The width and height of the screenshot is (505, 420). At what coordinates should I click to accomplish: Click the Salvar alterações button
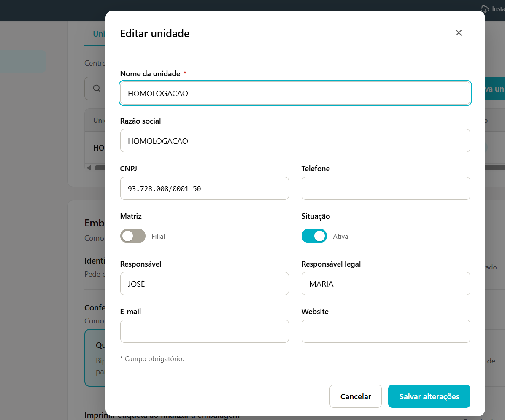pyautogui.click(x=429, y=396)
